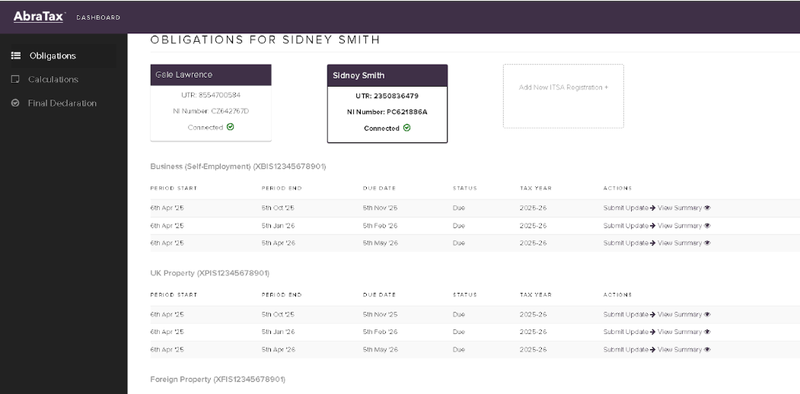Image resolution: width=800 pixels, height=394 pixels.
Task: Open Final Declaration in the sidebar
Action: [x=62, y=103]
